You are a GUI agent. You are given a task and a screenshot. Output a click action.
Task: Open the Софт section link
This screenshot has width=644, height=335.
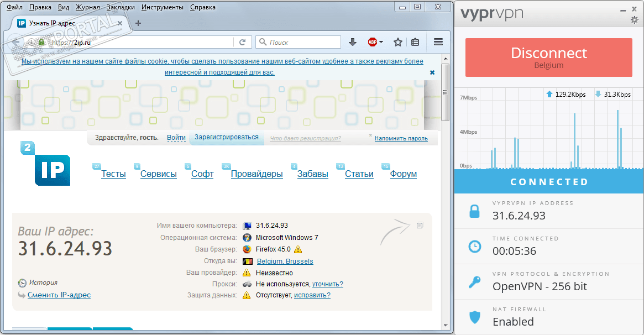pos(202,174)
